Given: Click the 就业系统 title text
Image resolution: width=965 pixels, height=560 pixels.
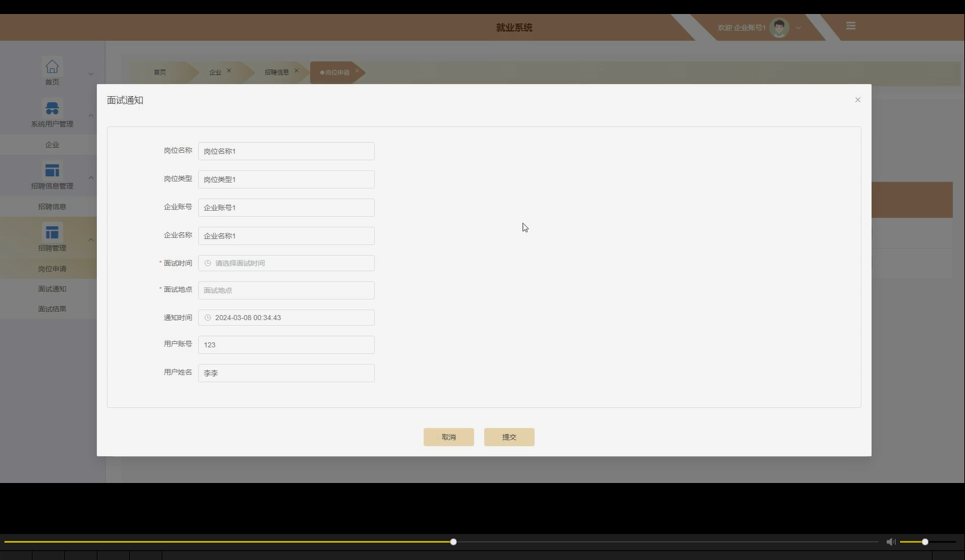Looking at the screenshot, I should point(514,27).
